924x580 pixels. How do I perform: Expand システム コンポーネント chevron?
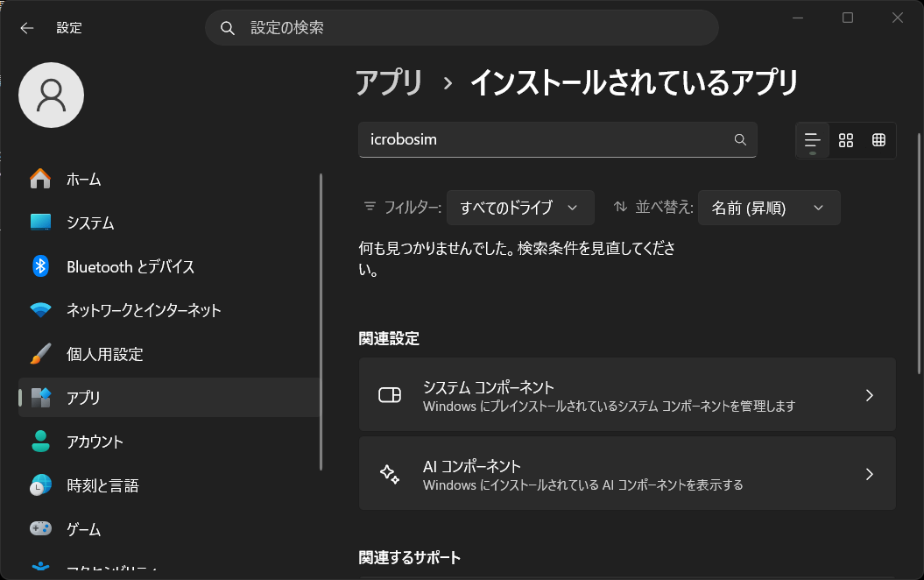pos(869,395)
